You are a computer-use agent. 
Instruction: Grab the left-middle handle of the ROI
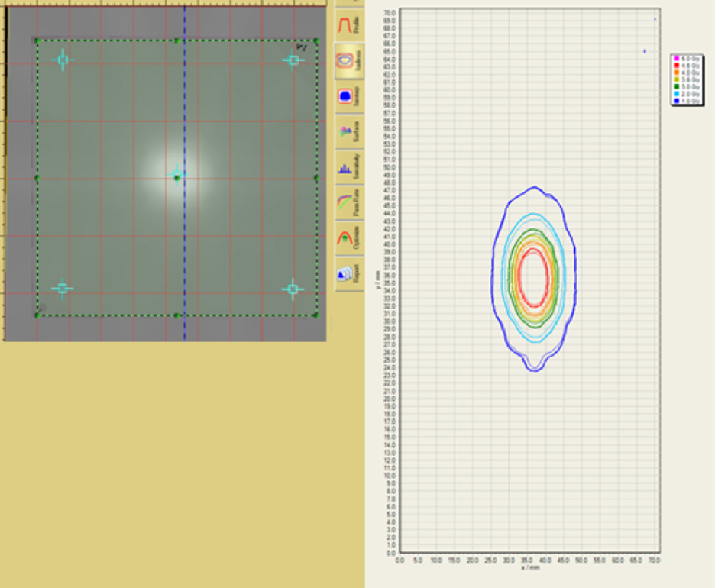(x=37, y=178)
